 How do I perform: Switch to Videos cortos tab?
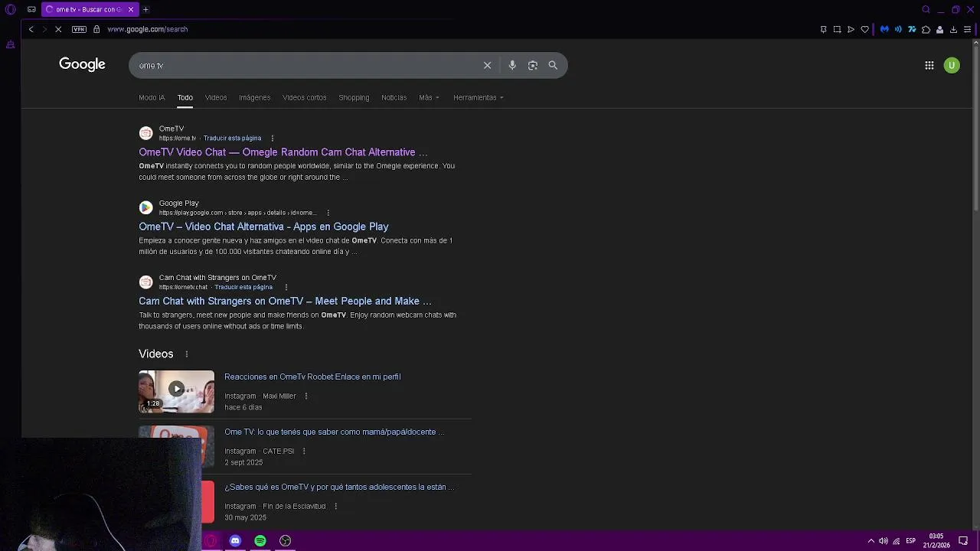coord(305,97)
